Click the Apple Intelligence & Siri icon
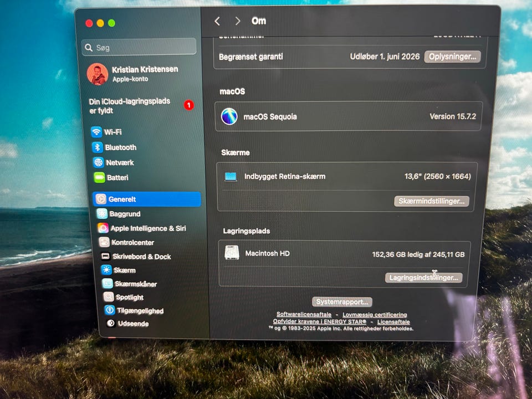 [x=103, y=228]
